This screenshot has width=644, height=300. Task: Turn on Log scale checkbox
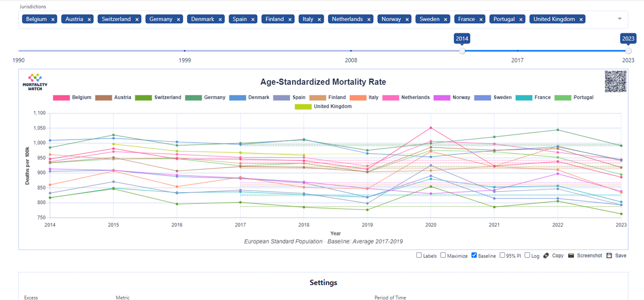[527, 256]
